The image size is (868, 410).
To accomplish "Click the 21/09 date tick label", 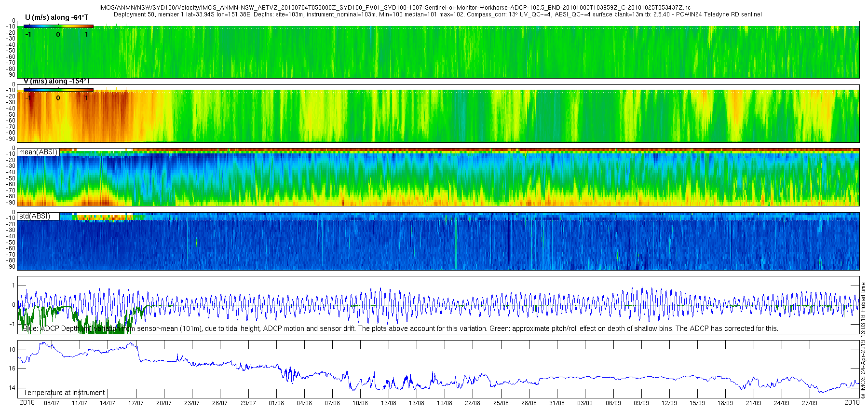I will pyautogui.click(x=754, y=403).
